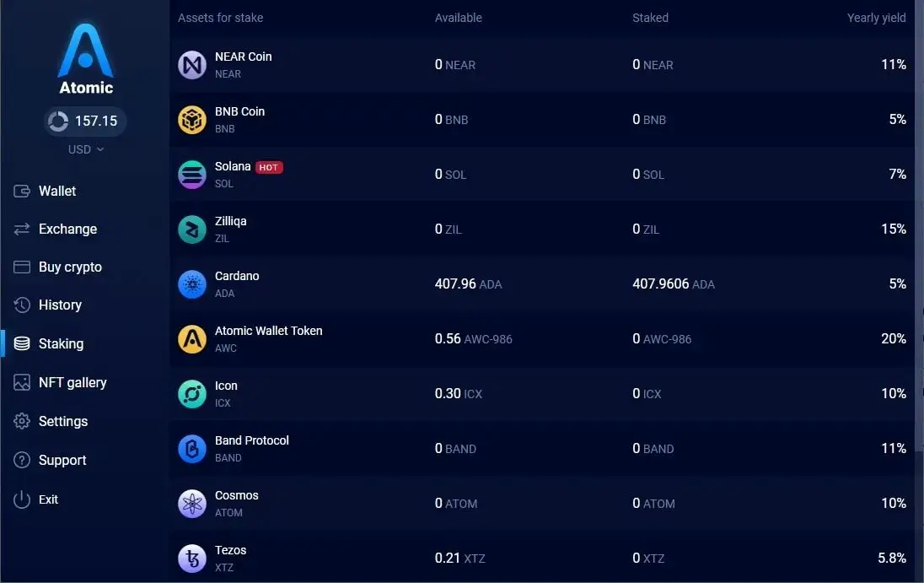Click the Exit button
The image size is (924, 583).
(x=48, y=499)
